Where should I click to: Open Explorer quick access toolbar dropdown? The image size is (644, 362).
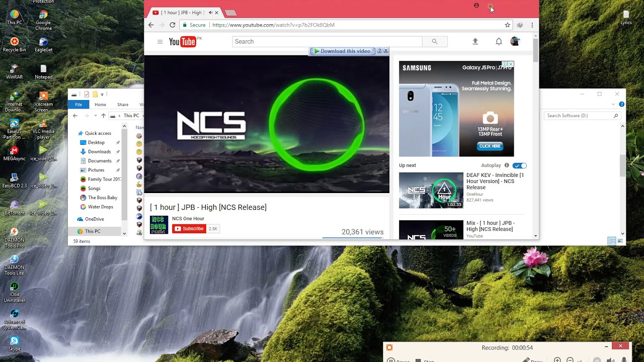click(x=102, y=94)
